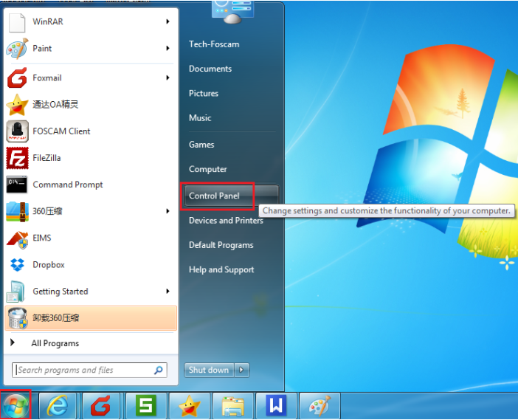Launch Dropbox from its blue box icon
The height and width of the screenshot is (420, 518).
[x=17, y=265]
